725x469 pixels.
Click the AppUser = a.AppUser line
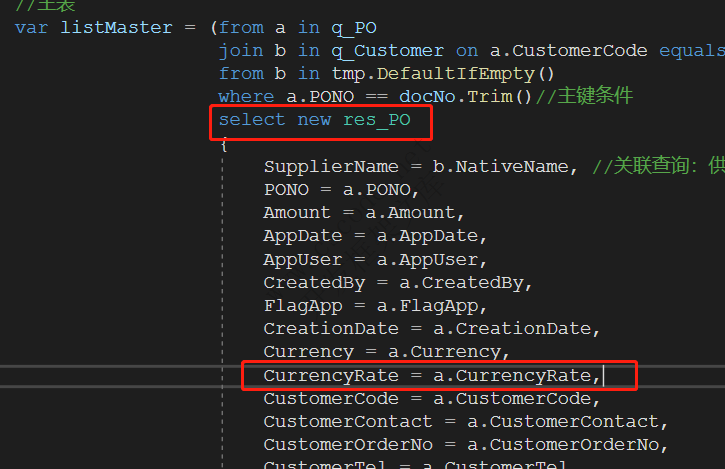point(375,259)
